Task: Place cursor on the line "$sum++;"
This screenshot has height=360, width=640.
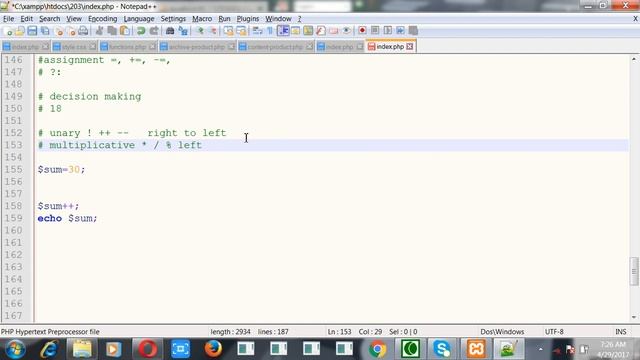Action: coord(58,206)
